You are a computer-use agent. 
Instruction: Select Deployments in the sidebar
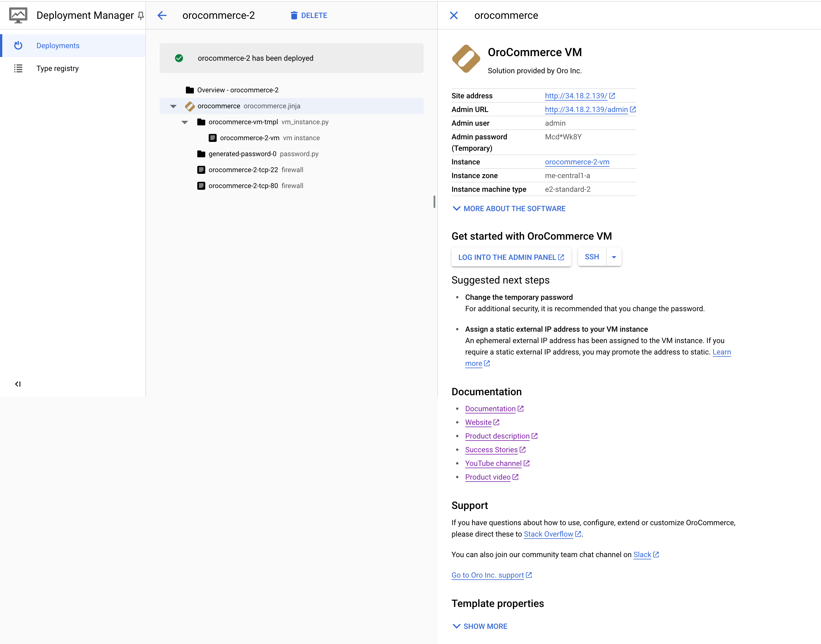coord(58,46)
